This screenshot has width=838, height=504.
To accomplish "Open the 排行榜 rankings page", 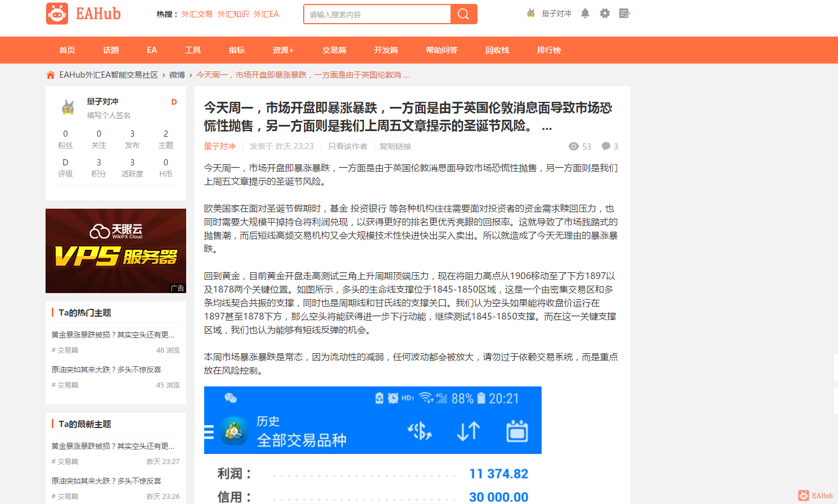I will point(549,50).
